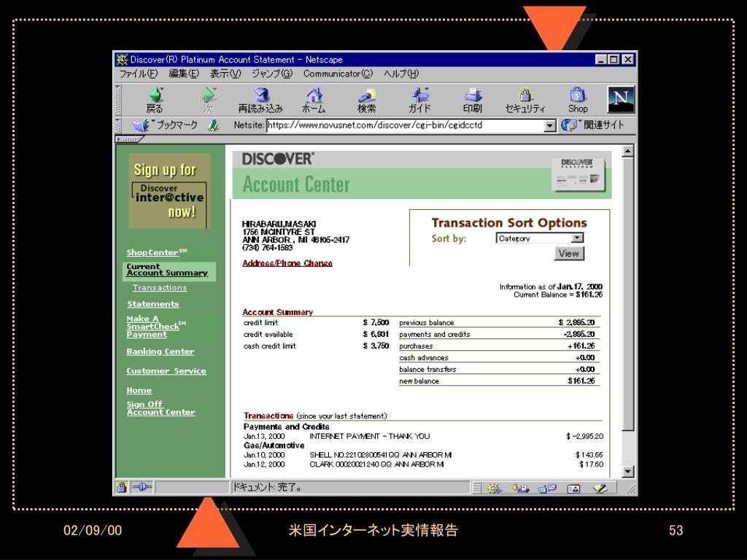
Task: Collapse the location toolbar left handle
Action: tap(118, 125)
